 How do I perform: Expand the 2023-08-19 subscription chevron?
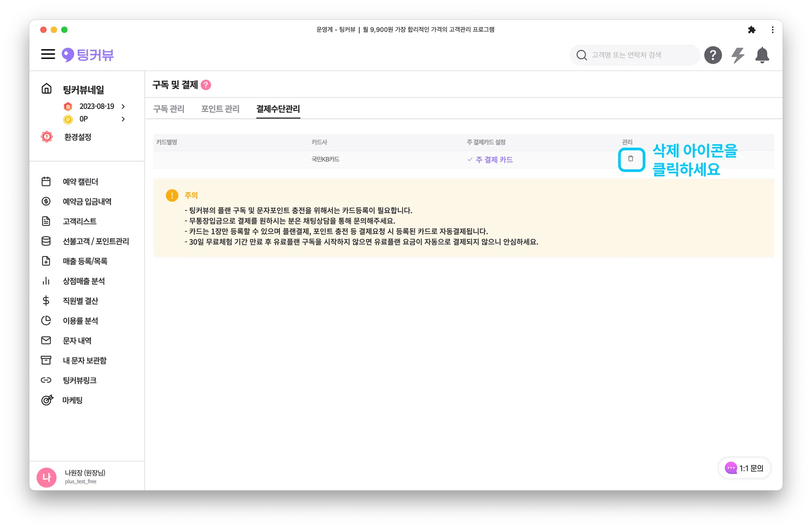[123, 106]
